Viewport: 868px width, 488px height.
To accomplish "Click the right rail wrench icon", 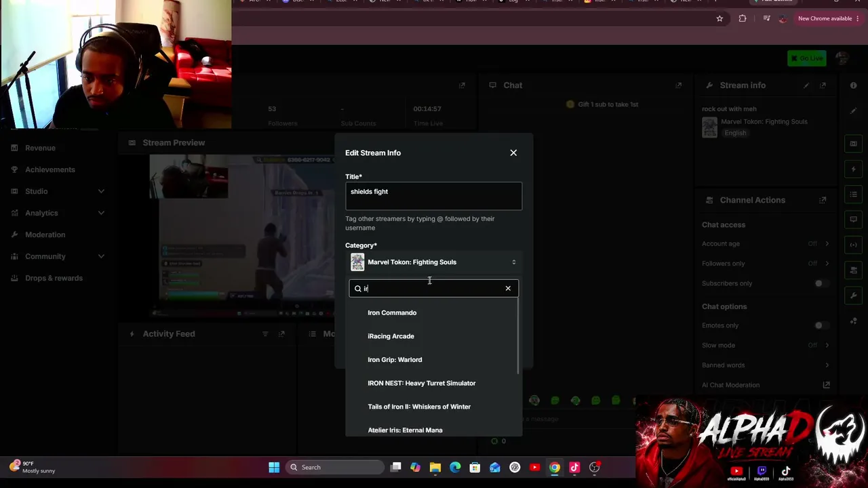I will [x=854, y=296].
